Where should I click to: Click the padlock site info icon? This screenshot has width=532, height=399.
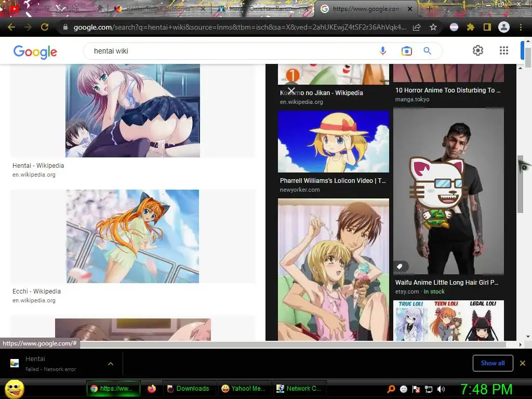tap(65, 27)
